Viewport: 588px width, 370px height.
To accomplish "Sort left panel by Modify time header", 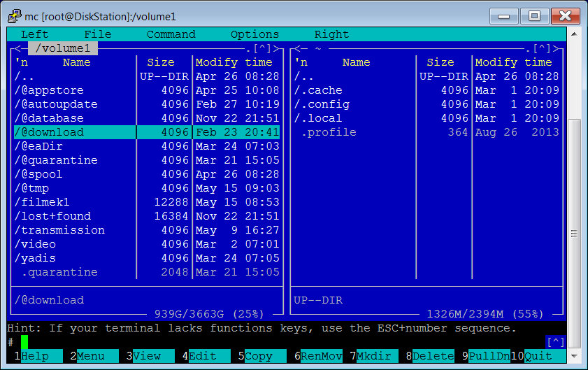I will tap(234, 62).
